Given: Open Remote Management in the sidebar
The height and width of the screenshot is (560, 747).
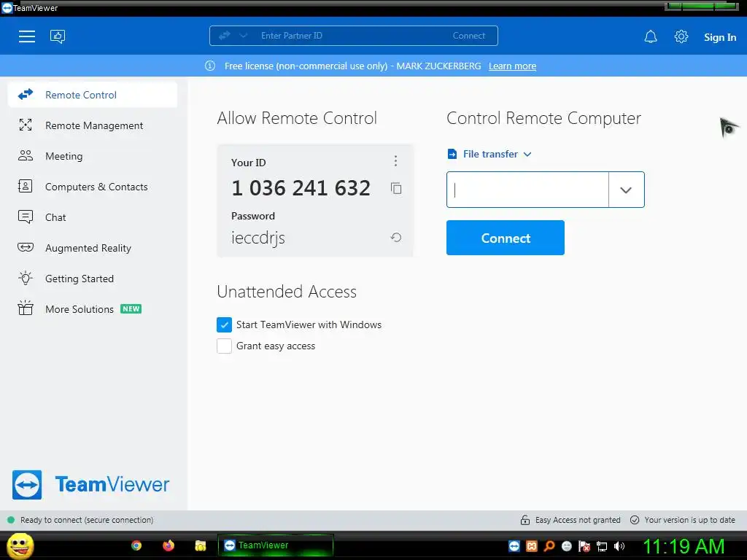Looking at the screenshot, I should [93, 125].
